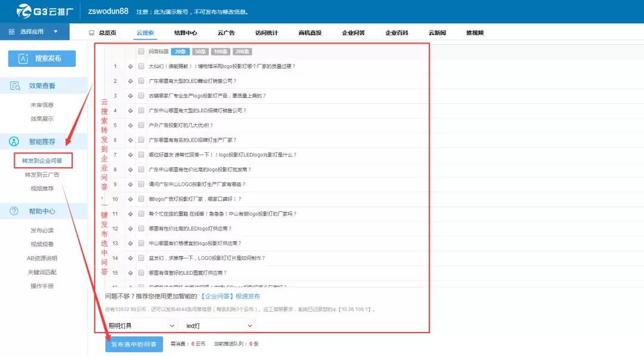Open the 照明灯具 category dropdown
Viewport: 644px width, 357px height.
point(142,325)
